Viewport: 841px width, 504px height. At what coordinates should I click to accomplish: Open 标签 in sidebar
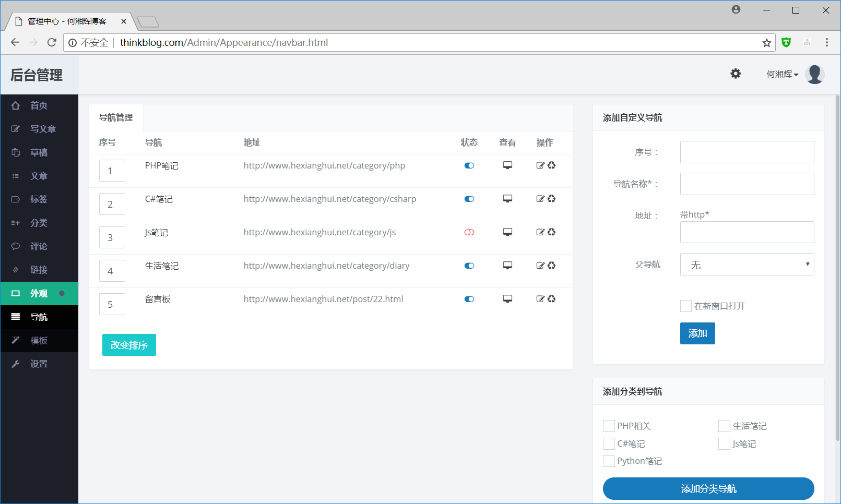39,199
